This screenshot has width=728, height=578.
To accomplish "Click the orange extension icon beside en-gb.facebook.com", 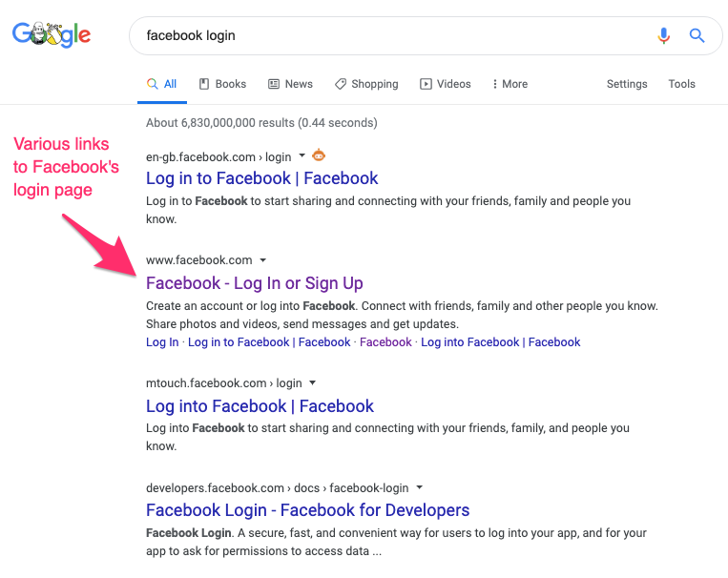I will click(x=319, y=155).
